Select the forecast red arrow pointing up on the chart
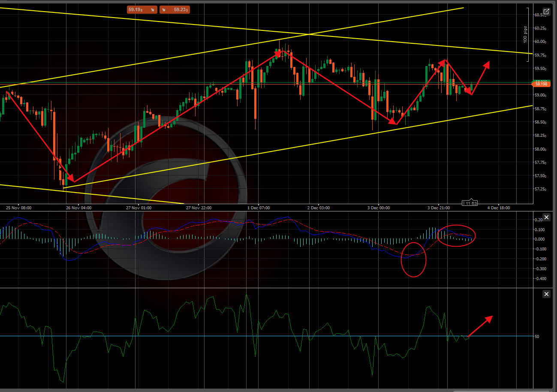The width and height of the screenshot is (557, 392). tap(481, 78)
